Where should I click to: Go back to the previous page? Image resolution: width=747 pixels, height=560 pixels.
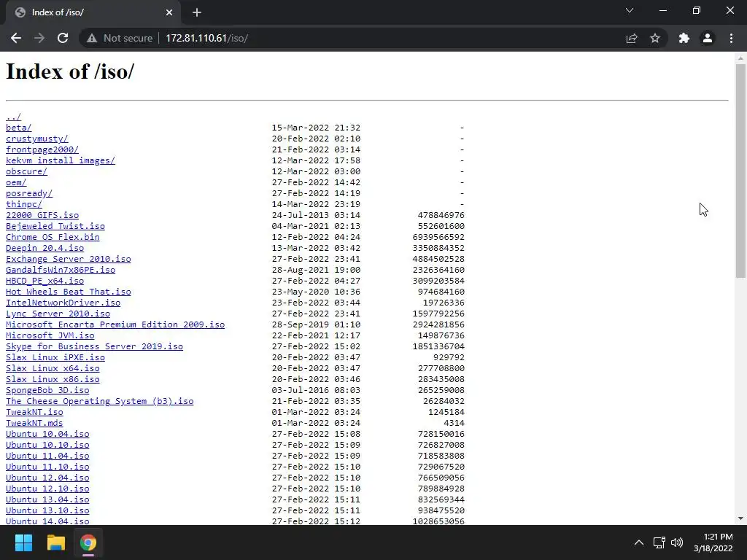click(x=16, y=38)
